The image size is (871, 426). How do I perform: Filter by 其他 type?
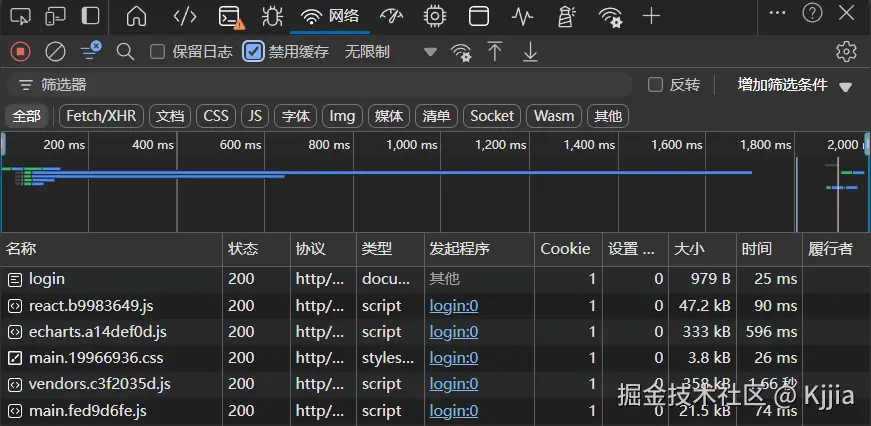tap(608, 116)
